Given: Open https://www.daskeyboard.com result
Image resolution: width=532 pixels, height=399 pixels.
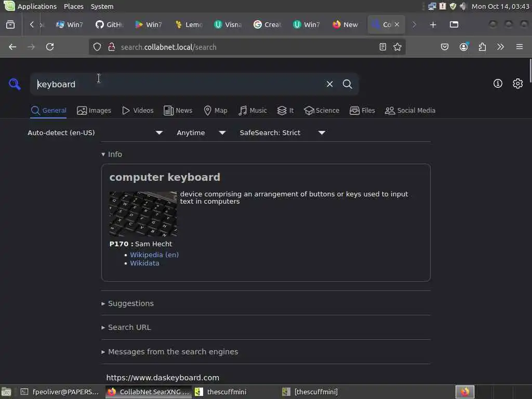Looking at the screenshot, I should point(163,378).
